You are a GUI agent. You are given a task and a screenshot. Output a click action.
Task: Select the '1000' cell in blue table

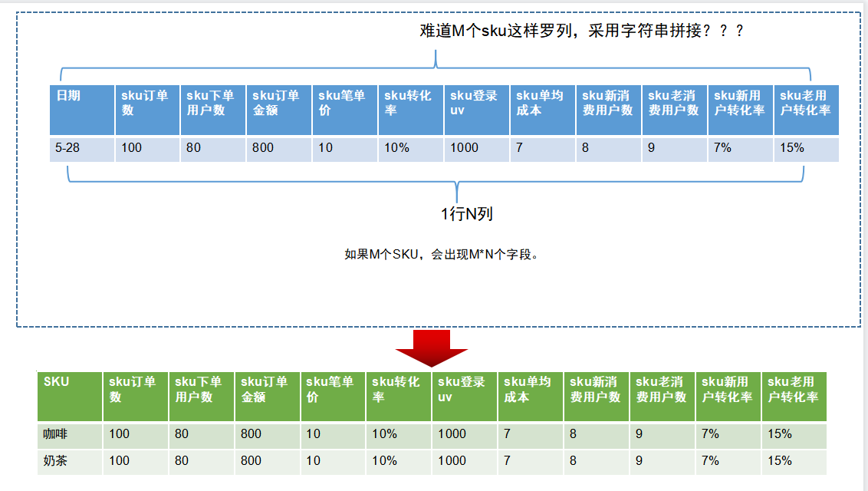(x=476, y=148)
